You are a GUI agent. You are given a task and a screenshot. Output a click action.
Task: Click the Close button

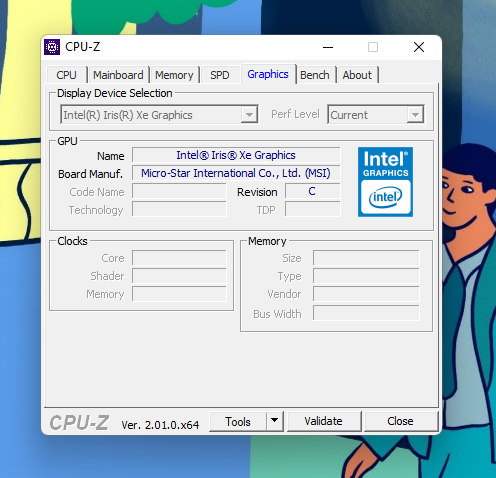[x=400, y=421]
